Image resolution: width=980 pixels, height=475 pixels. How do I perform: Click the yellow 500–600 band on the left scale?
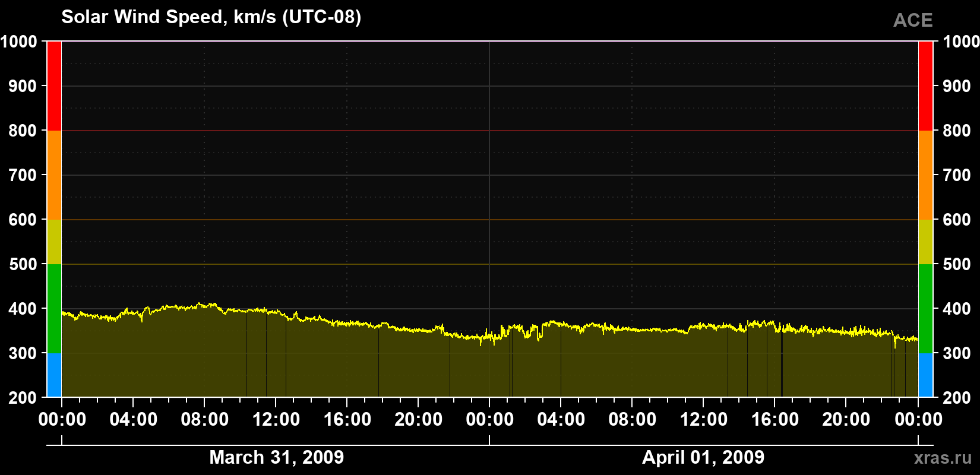point(54,242)
